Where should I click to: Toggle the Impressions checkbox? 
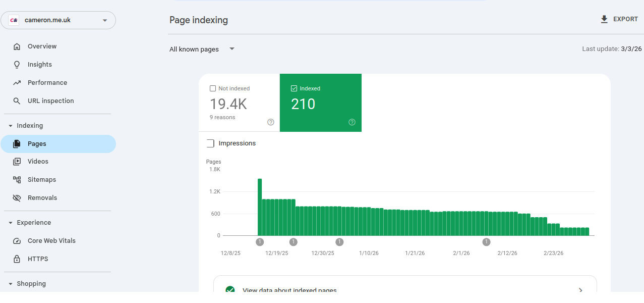pos(210,143)
